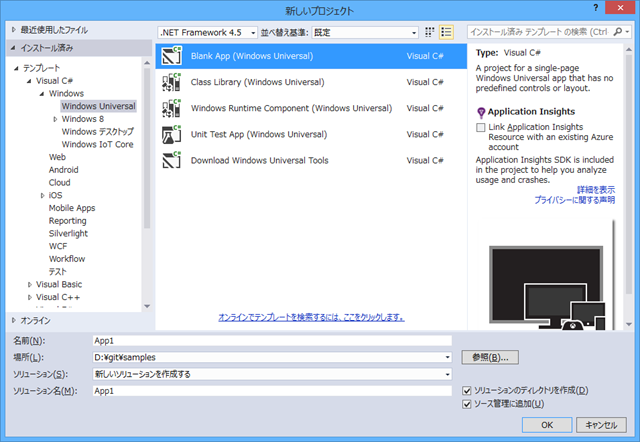Select Mobile Apps category
This screenshot has height=442, width=640.
72,208
